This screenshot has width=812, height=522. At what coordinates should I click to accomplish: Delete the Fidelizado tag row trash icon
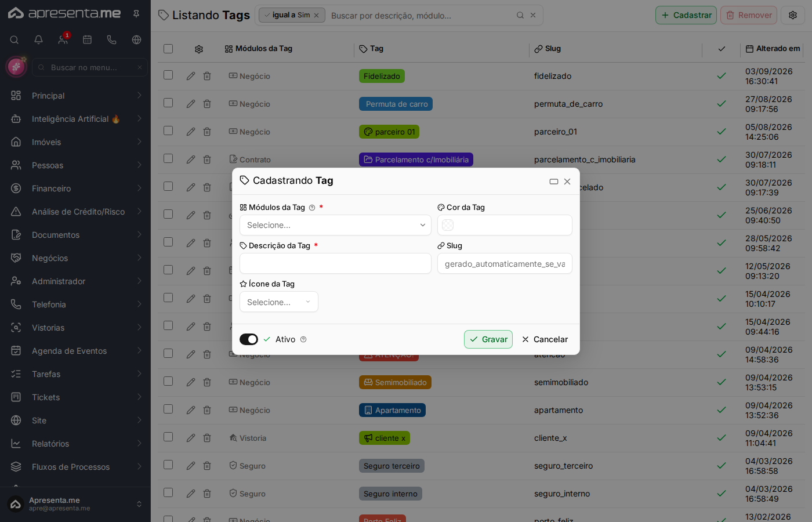(x=207, y=76)
